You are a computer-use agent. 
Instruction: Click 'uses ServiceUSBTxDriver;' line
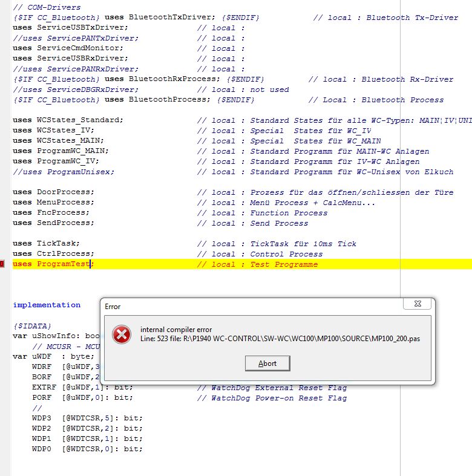pos(70,28)
